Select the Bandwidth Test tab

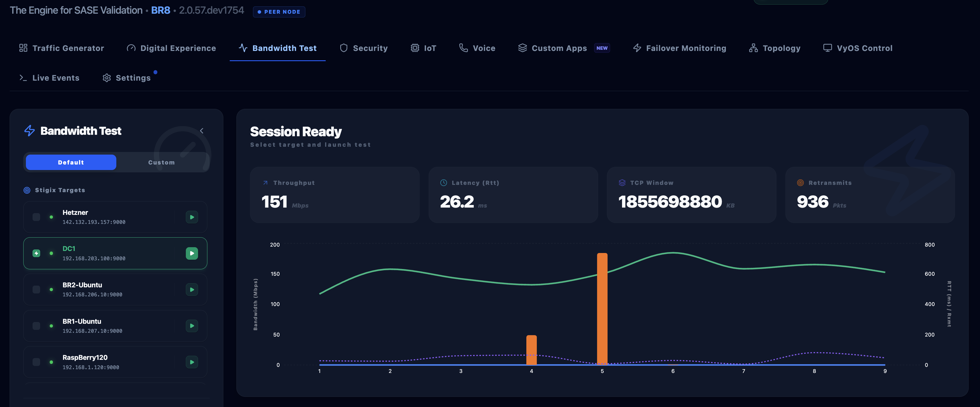pyautogui.click(x=278, y=48)
